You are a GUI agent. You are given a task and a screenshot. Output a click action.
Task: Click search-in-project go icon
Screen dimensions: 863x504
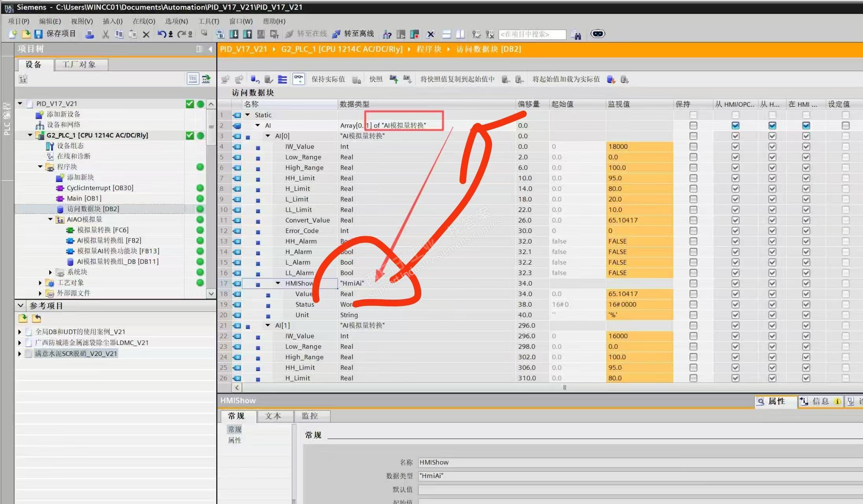(576, 35)
